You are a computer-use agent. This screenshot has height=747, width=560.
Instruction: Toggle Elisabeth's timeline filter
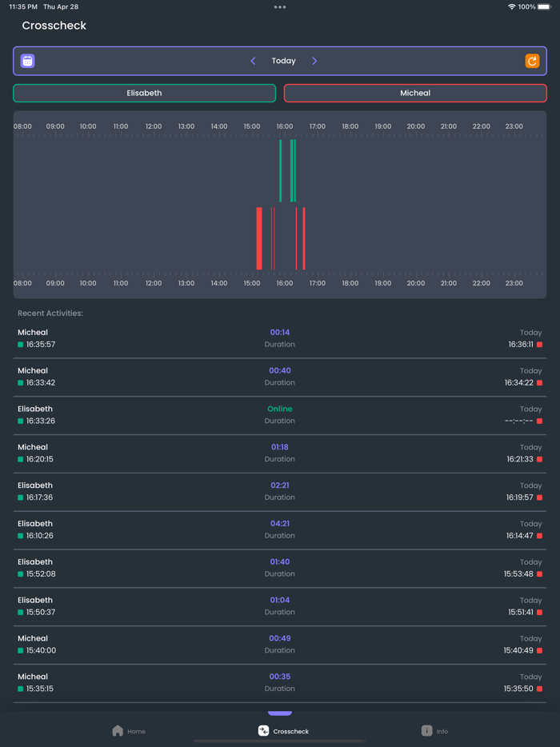click(x=144, y=93)
